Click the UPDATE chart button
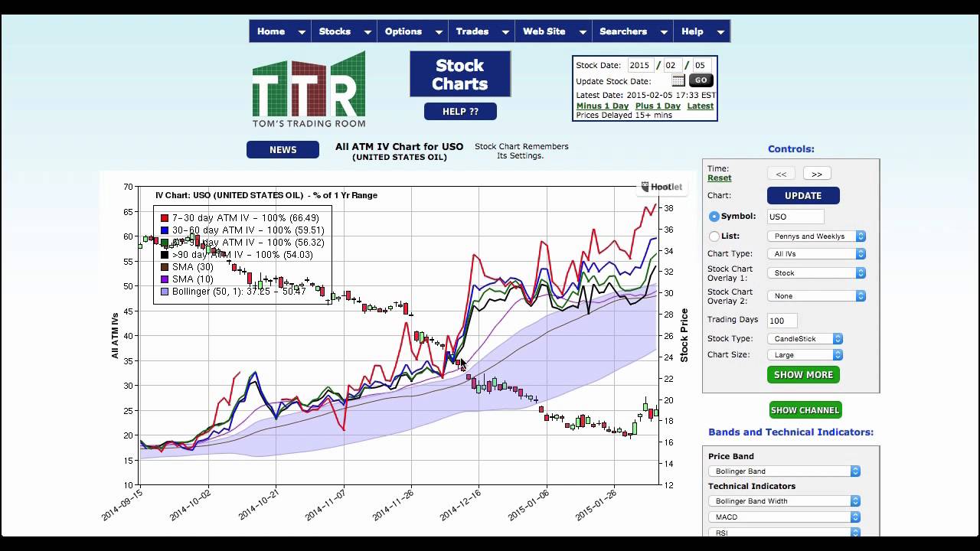 point(803,195)
